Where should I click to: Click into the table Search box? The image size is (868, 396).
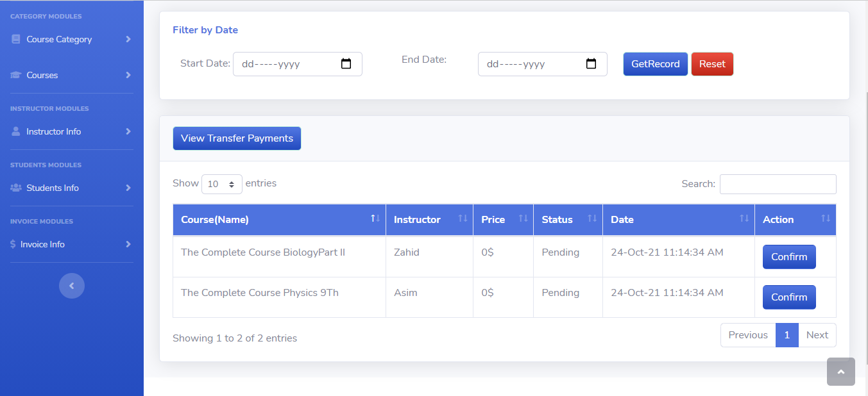pos(778,184)
